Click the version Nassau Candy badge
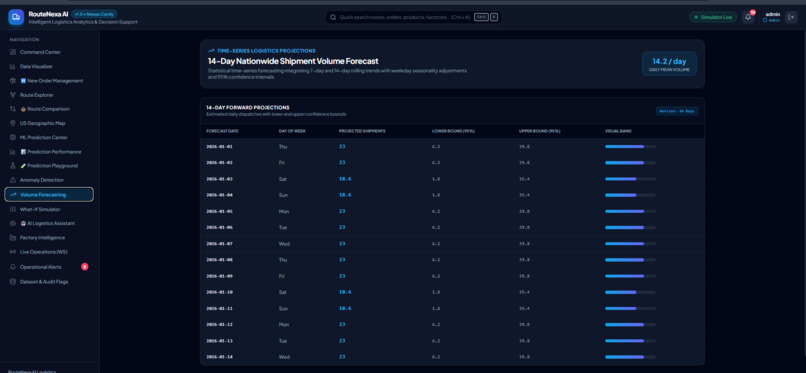806x373 pixels. (94, 14)
